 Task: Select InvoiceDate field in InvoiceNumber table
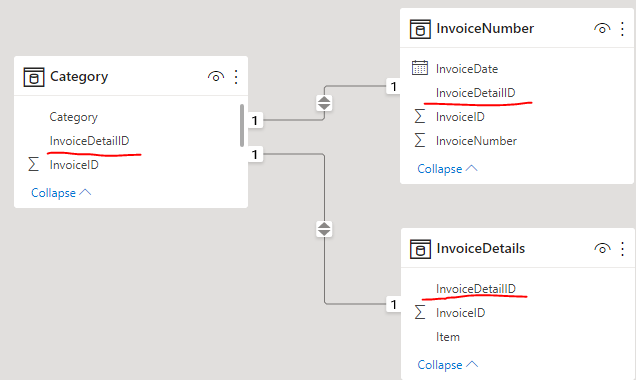point(467,69)
